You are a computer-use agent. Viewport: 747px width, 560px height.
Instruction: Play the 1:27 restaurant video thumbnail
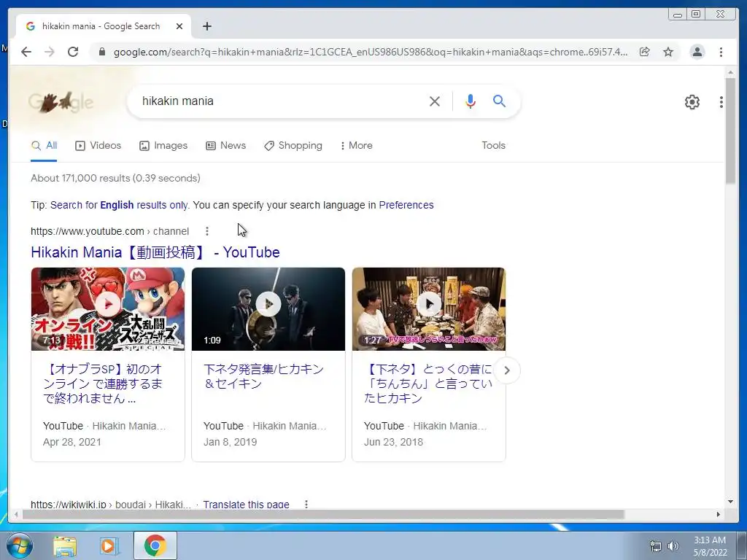429,309
